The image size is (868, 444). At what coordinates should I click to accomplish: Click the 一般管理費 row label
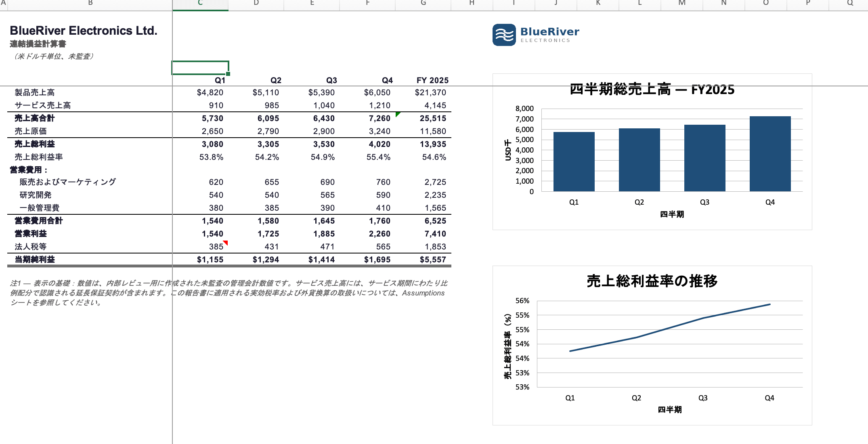pyautogui.click(x=40, y=208)
